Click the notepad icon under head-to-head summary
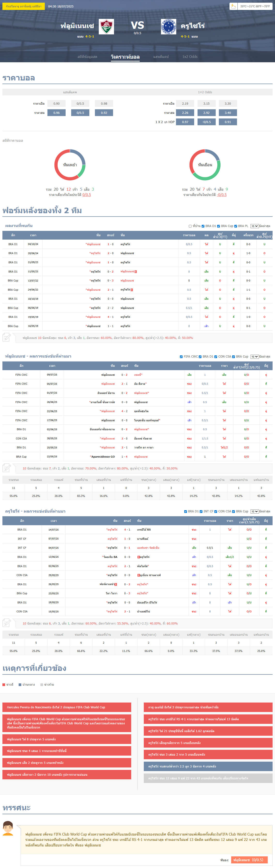275x868 pixels. [x=7, y=337]
